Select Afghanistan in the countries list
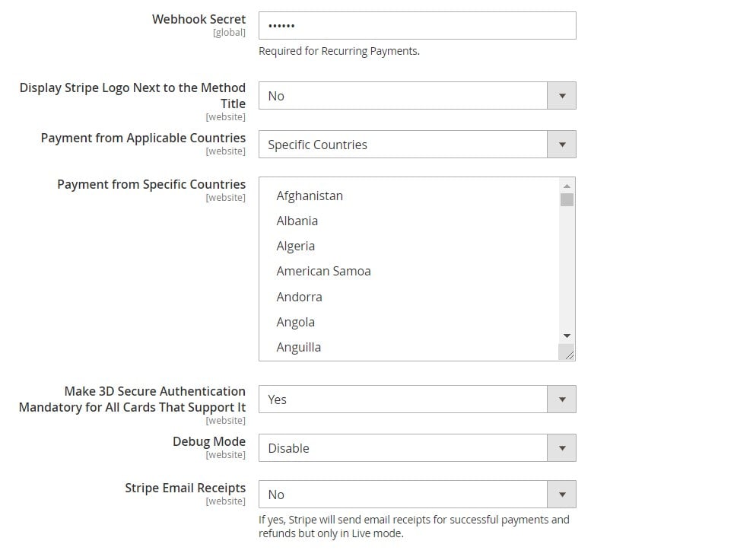The height and width of the screenshot is (560, 753). pyautogui.click(x=310, y=196)
